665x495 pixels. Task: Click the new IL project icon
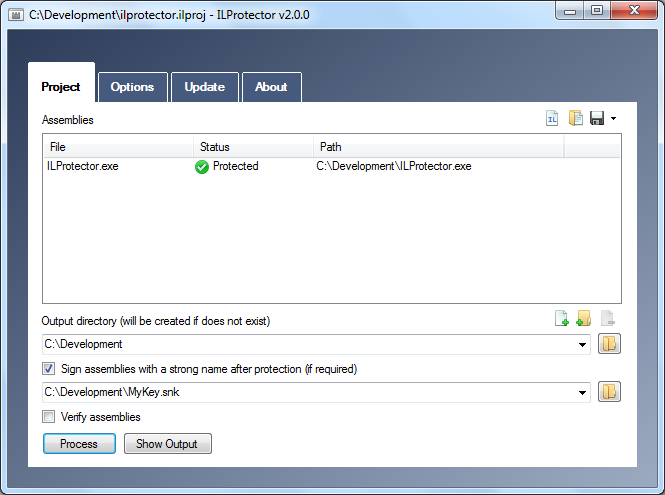[552, 118]
